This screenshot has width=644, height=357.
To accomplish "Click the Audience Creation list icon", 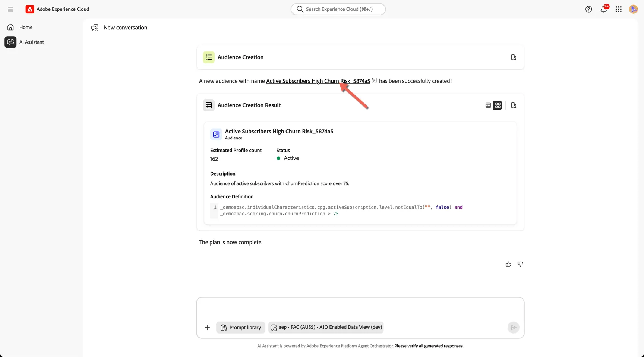I will [x=209, y=57].
